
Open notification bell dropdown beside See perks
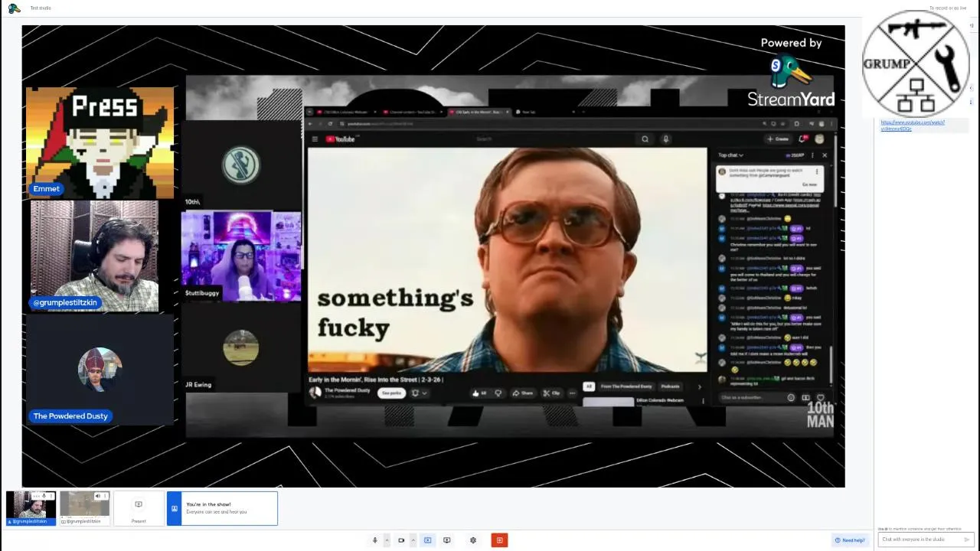point(420,393)
